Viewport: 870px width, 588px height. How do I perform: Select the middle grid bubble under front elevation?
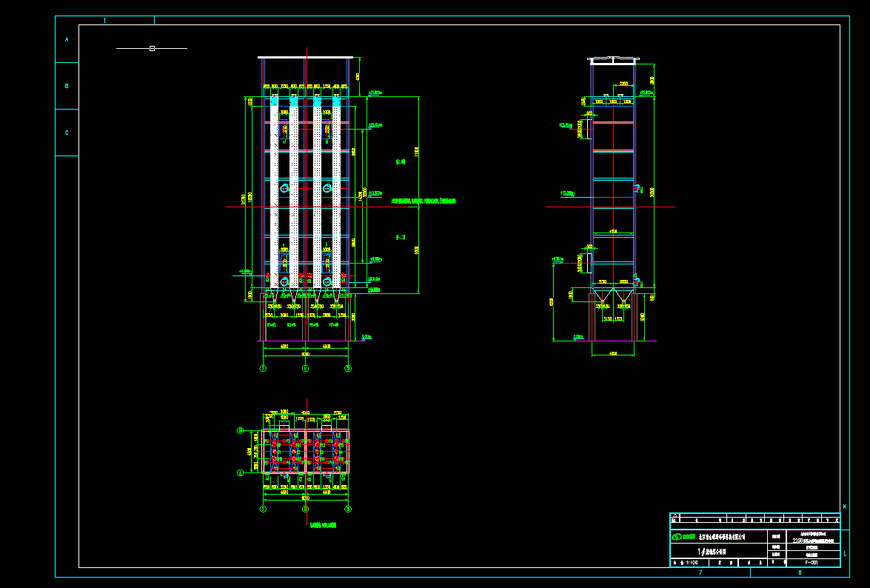305,368
